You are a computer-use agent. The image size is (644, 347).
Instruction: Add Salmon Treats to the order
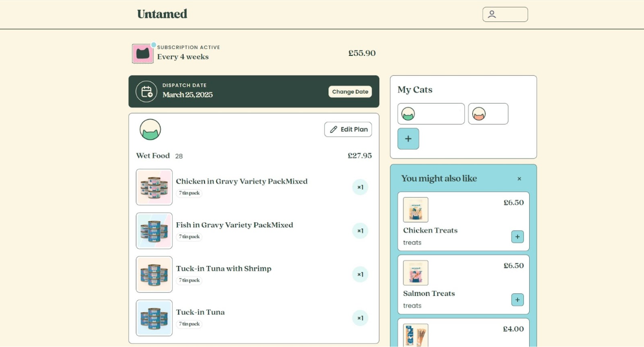click(517, 300)
